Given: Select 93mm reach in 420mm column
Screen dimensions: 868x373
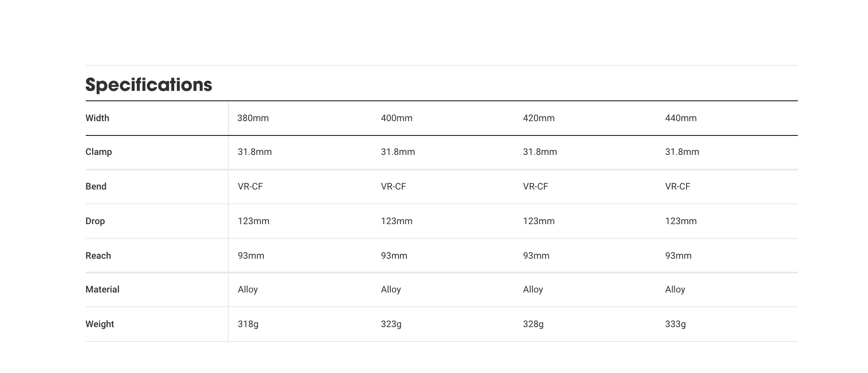Looking at the screenshot, I should coord(536,256).
